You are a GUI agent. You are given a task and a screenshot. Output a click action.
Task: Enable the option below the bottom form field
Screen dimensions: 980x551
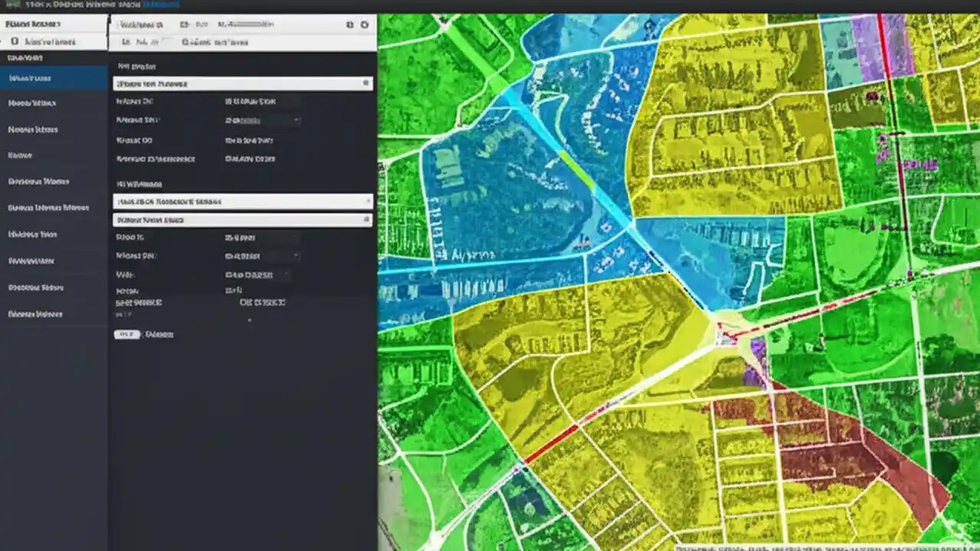(x=249, y=319)
